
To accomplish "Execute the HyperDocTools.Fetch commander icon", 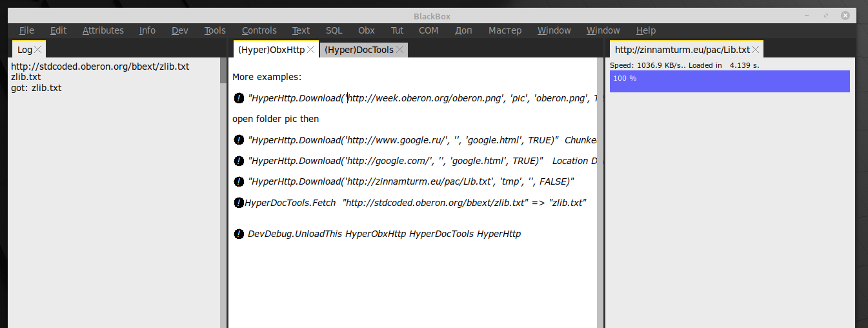I will coord(239,203).
